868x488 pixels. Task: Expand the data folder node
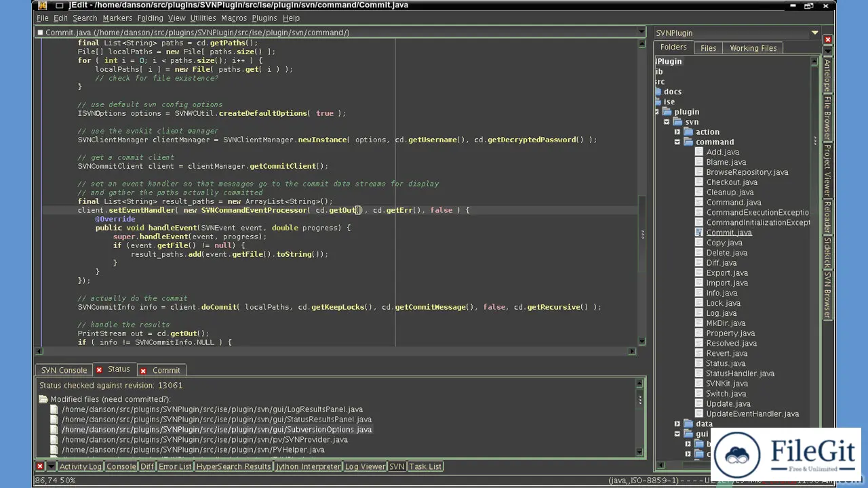click(x=677, y=424)
